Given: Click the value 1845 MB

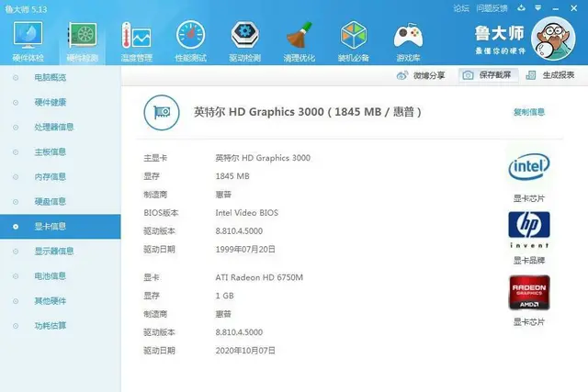Looking at the screenshot, I should 232,176.
